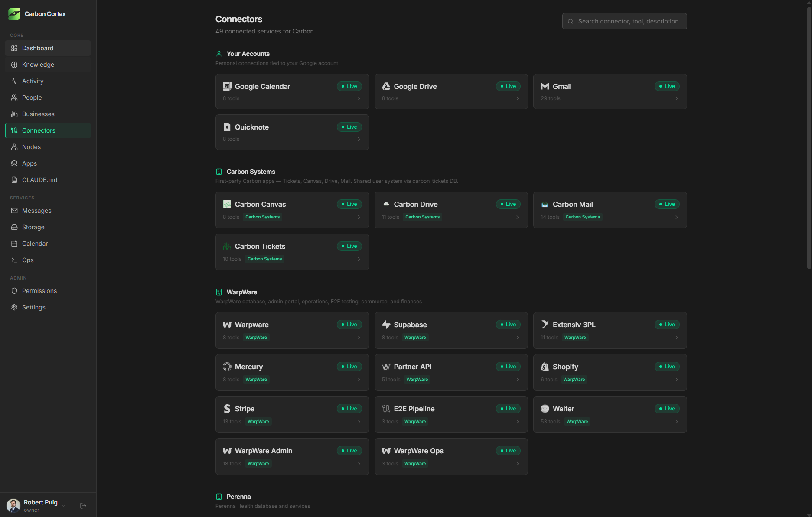Expand the Partner API card chevron
812x517 pixels.
[x=518, y=380]
